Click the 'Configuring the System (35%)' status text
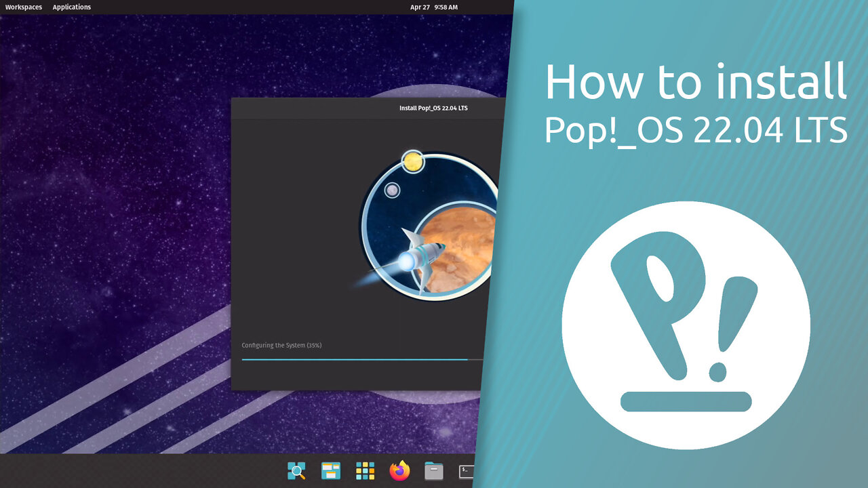 coord(281,346)
